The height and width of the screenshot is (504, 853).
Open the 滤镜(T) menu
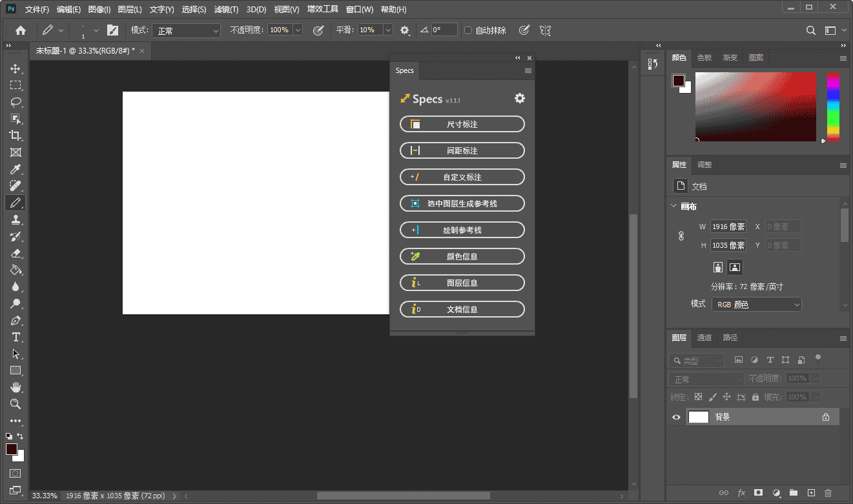tap(225, 10)
